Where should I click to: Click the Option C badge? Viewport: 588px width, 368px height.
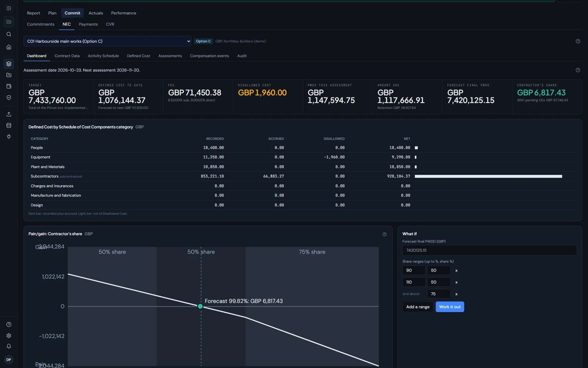(203, 41)
